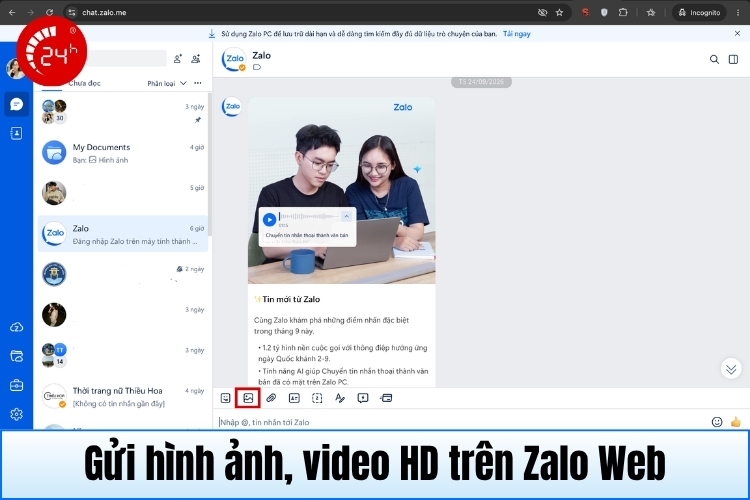This screenshot has width=750, height=500.
Task: Switch to the Chưa đọc tab
Action: 84,83
